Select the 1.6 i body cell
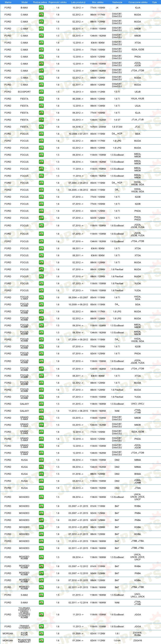The height and width of the screenshot is (644, 161). [x=117, y=633]
